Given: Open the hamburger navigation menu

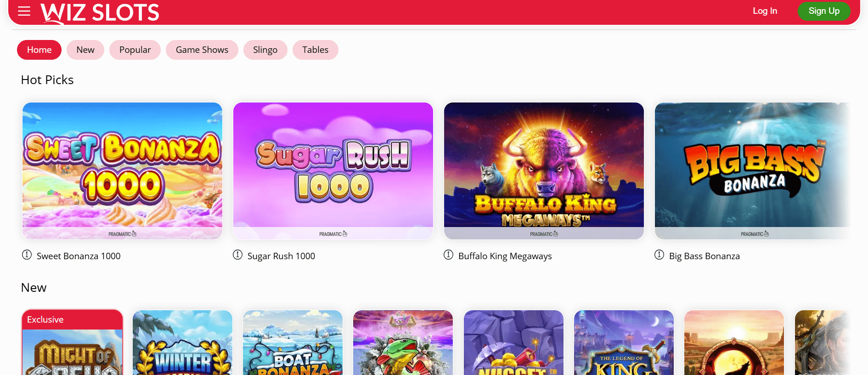Looking at the screenshot, I should (x=24, y=11).
